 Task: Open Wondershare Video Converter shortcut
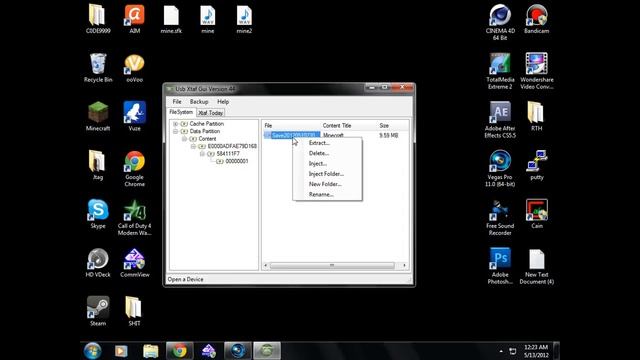coord(536,71)
